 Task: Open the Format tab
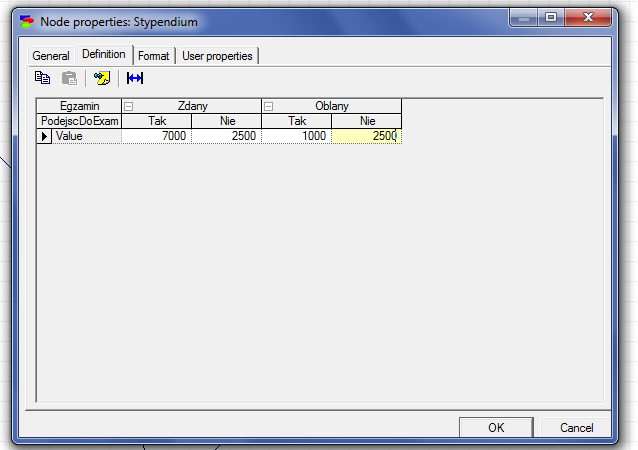tap(153, 56)
